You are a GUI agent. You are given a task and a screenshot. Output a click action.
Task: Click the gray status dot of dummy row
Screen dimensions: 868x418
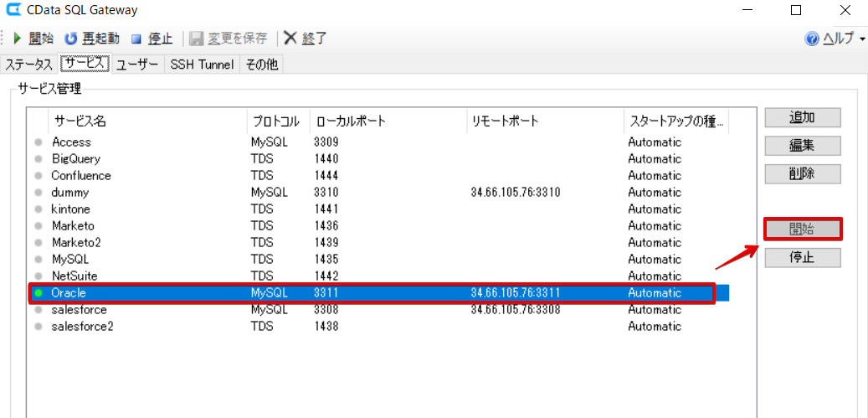(39, 193)
